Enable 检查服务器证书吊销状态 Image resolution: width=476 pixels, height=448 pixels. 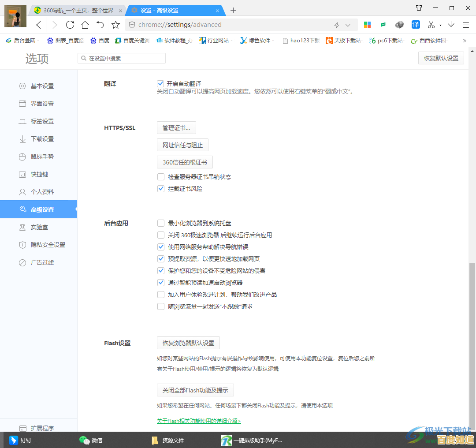pos(161,176)
